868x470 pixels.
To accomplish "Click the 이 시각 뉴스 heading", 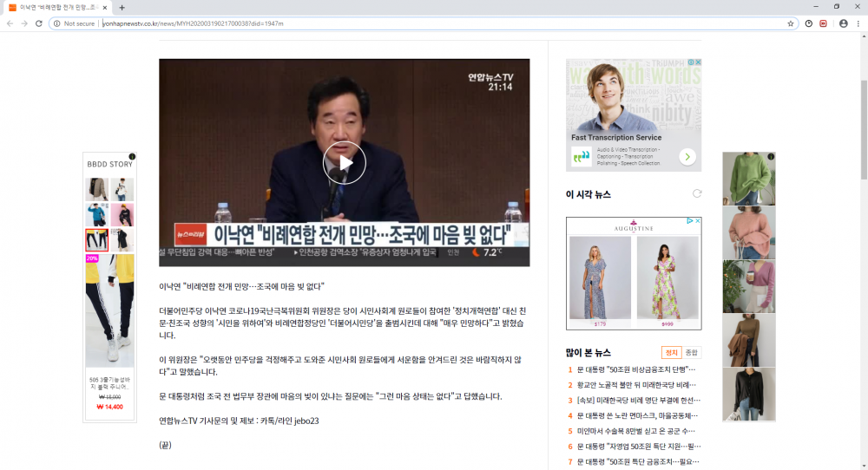I will coord(588,194).
